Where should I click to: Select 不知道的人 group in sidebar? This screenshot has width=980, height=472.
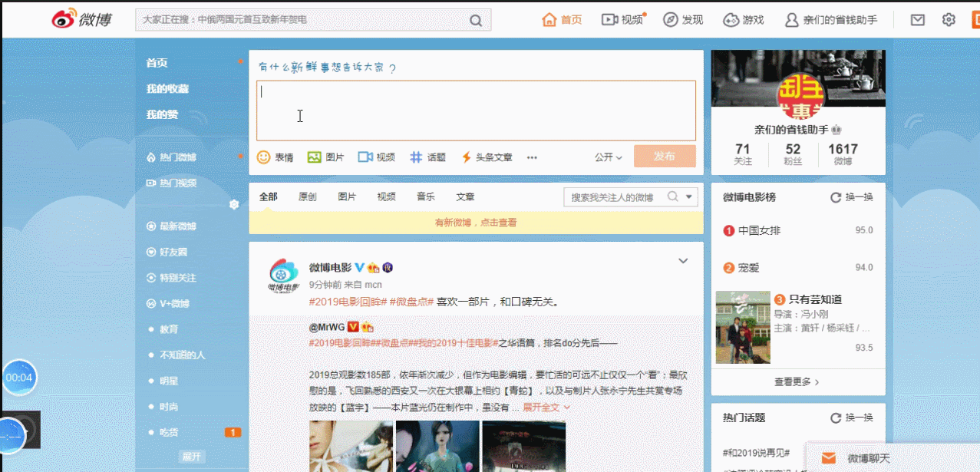(182, 355)
